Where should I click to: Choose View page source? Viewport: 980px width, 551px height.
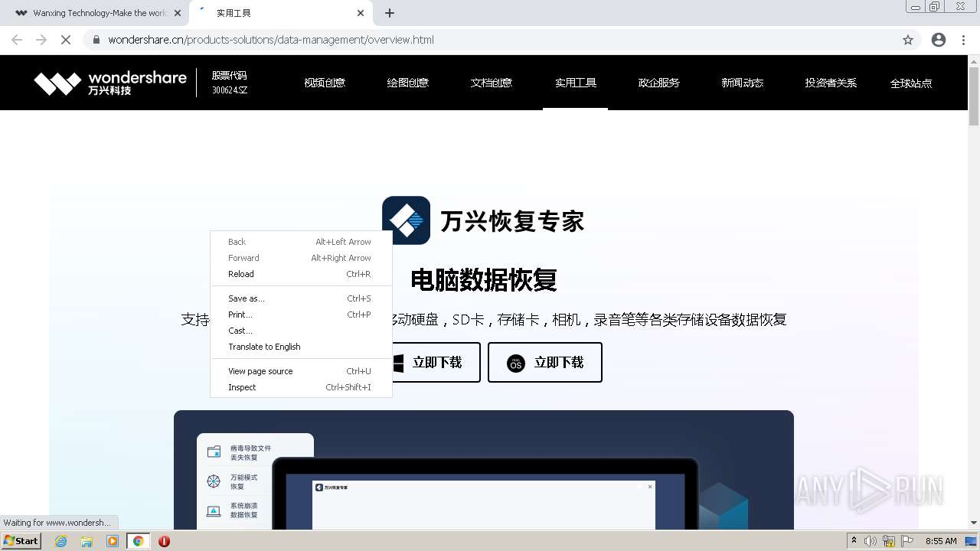pyautogui.click(x=301, y=371)
